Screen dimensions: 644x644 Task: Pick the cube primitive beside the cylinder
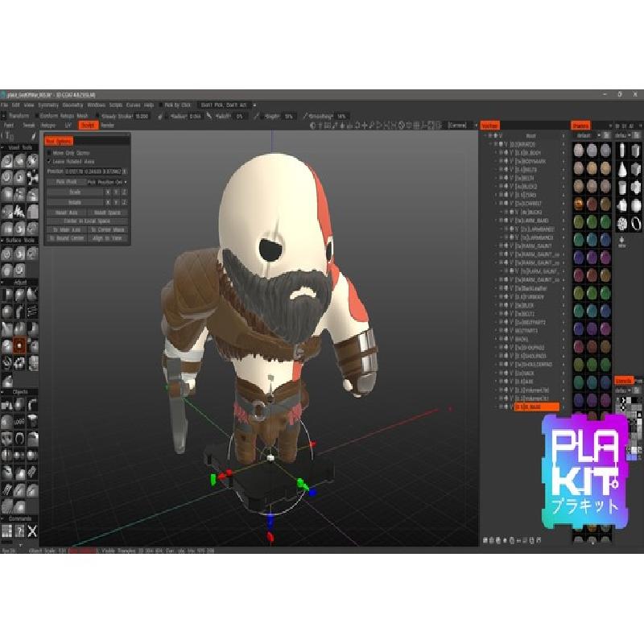tap(636, 151)
